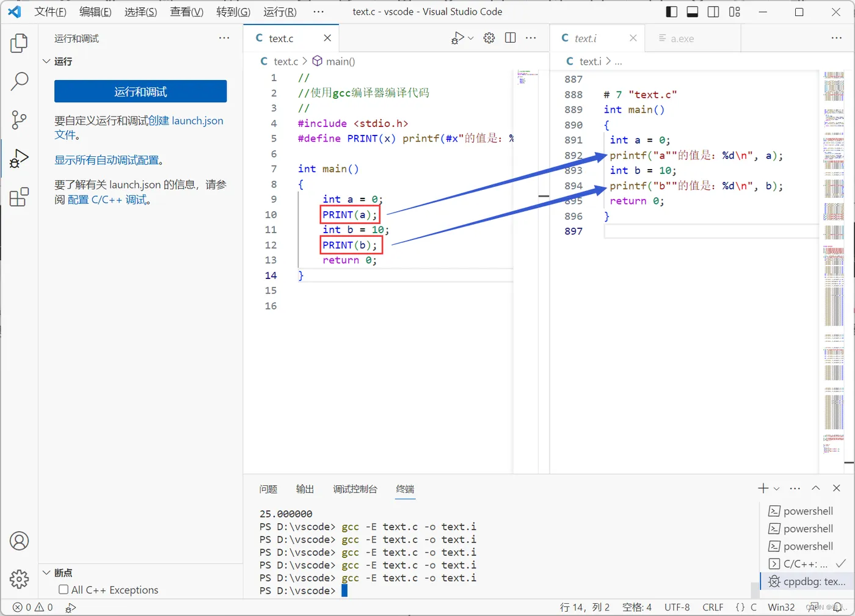
Task: Switch to the 输出 panel tab
Action: [305, 489]
